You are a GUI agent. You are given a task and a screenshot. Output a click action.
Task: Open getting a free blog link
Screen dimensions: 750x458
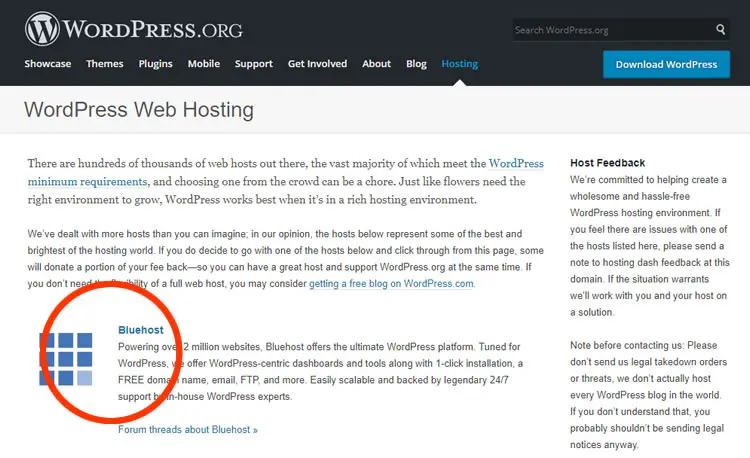(391, 284)
